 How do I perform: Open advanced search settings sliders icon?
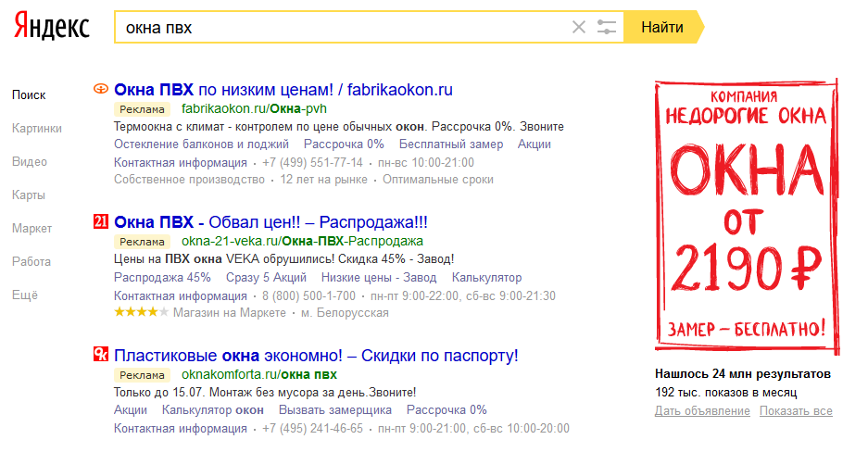[x=607, y=27]
